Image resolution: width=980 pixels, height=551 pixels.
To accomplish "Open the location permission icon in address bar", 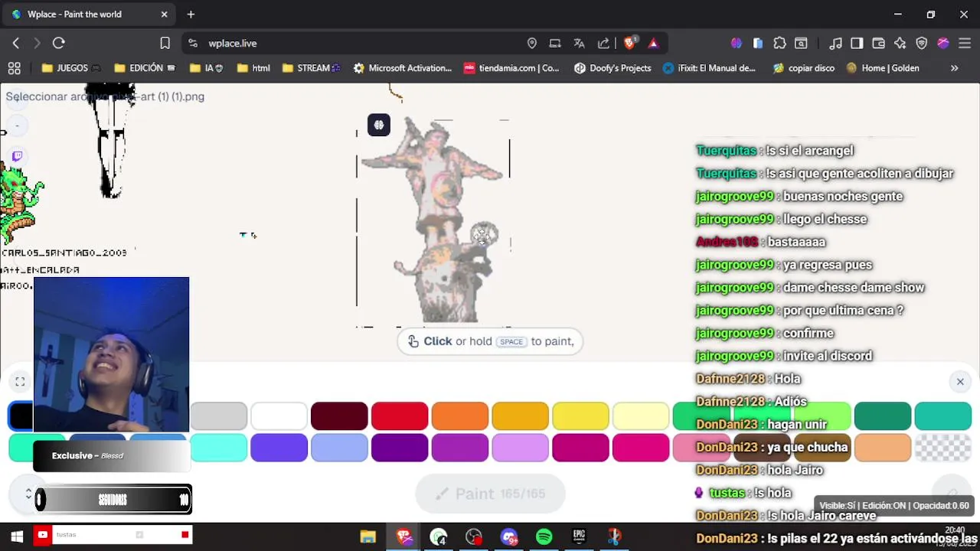I will tap(532, 44).
